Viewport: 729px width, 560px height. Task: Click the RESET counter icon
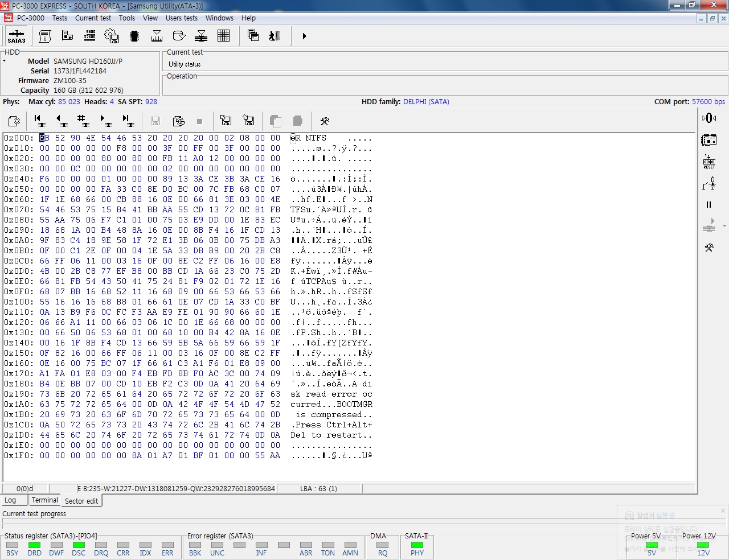point(709,162)
